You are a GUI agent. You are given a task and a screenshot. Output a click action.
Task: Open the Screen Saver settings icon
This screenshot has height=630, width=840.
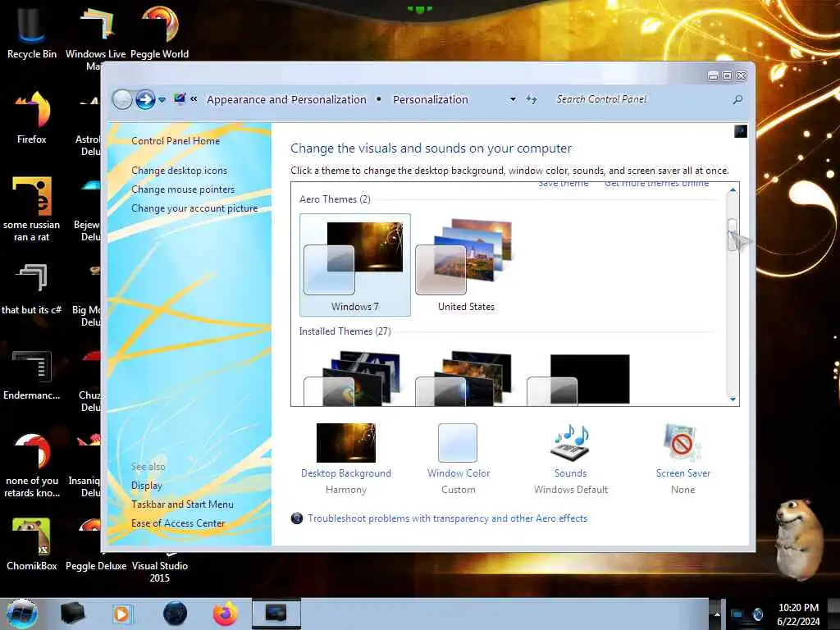pyautogui.click(x=682, y=442)
